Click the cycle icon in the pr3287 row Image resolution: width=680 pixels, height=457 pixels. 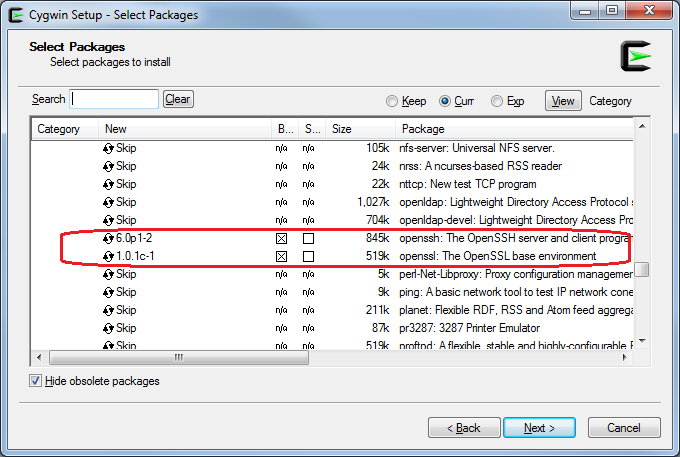click(x=108, y=329)
